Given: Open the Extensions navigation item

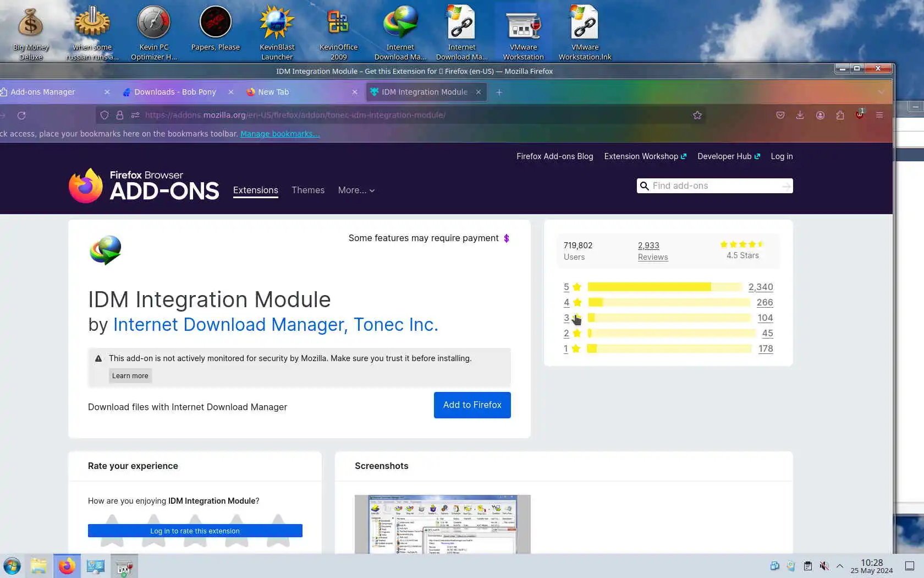Looking at the screenshot, I should pyautogui.click(x=256, y=190).
